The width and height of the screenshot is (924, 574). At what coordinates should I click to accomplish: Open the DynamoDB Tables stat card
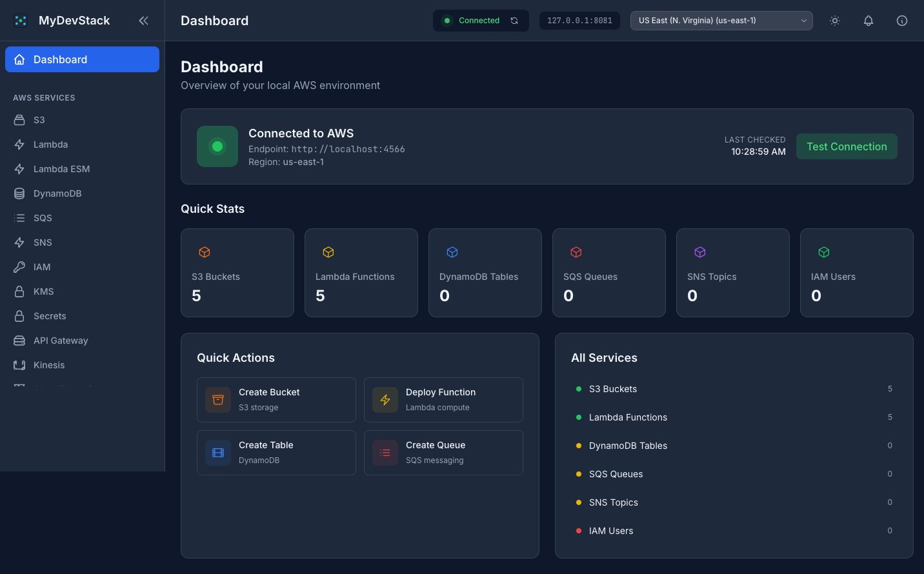coord(485,273)
